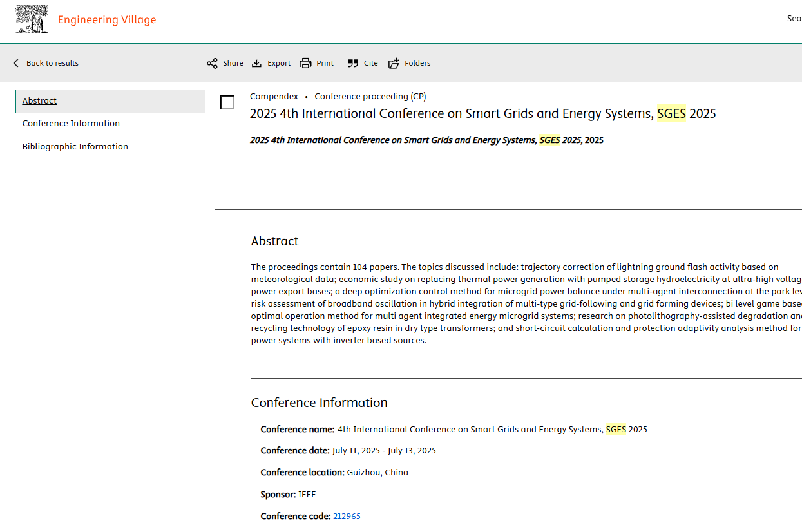Select Abstract in the left sidebar
Image resolution: width=802 pixels, height=532 pixels.
pyautogui.click(x=39, y=101)
